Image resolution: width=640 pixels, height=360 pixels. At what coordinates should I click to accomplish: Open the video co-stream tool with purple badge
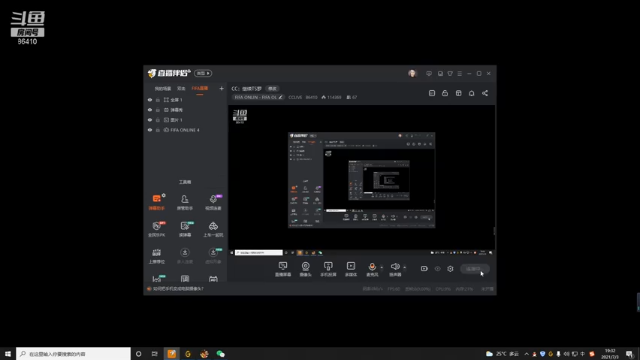pos(213,202)
